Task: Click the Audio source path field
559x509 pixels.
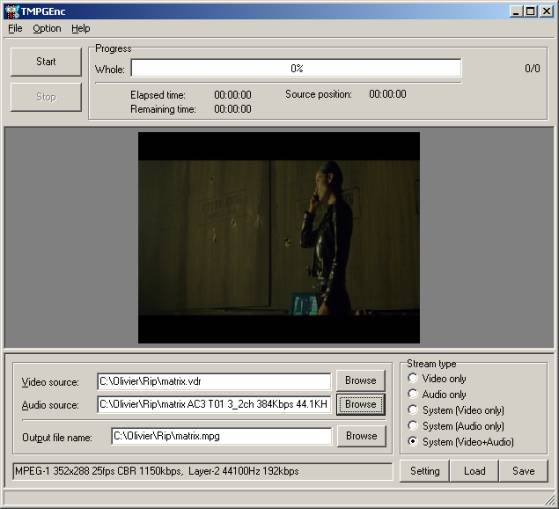Action: click(x=214, y=404)
